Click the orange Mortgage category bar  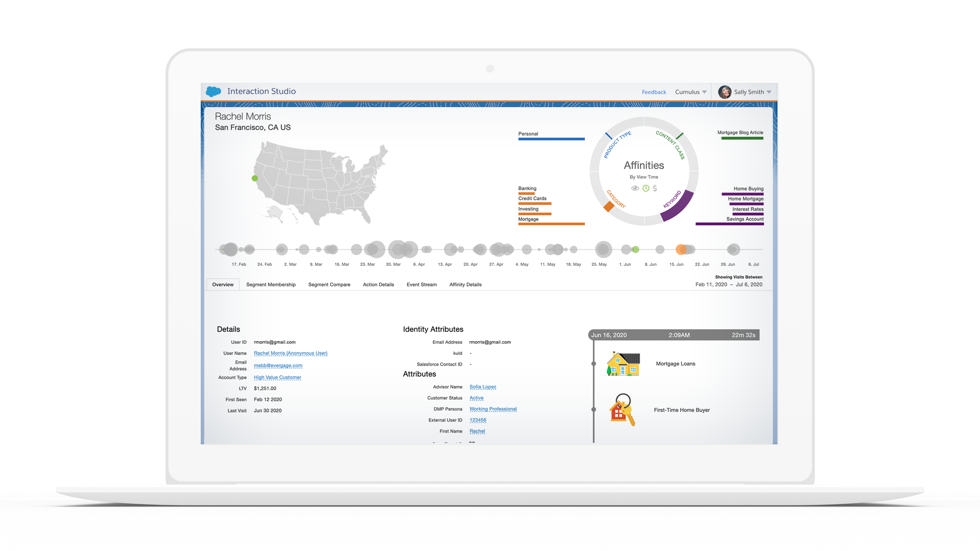tap(551, 224)
